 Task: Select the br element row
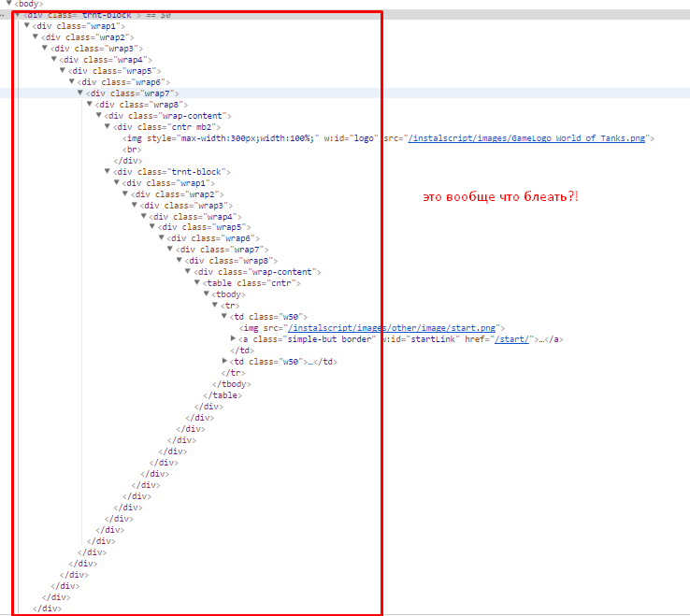pyautogui.click(x=132, y=150)
